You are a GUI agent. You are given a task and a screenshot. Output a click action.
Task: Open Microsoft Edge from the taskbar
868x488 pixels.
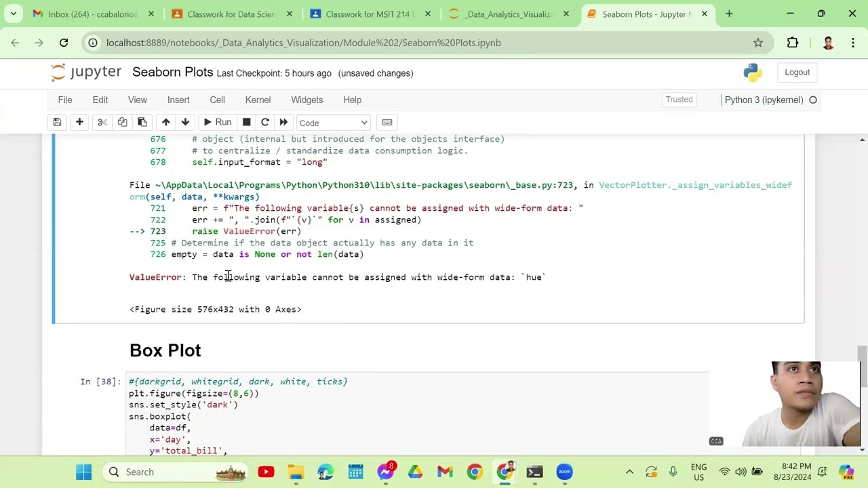(x=325, y=472)
